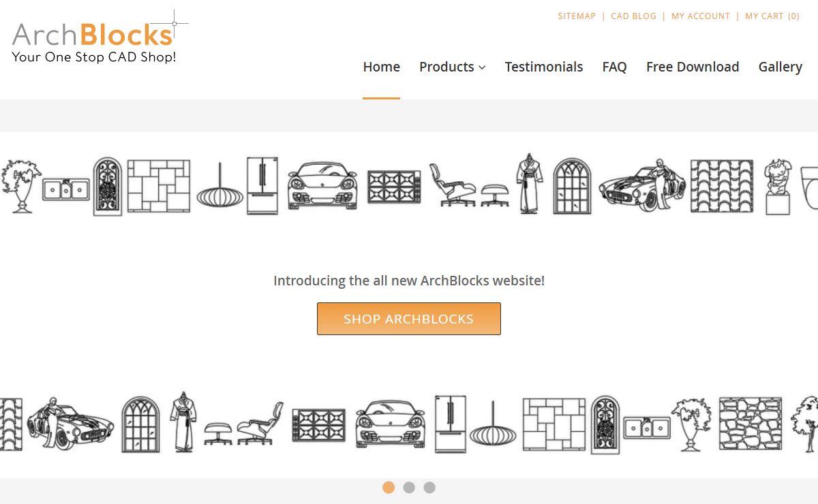This screenshot has height=504, width=818.
Task: Click the arched window in bottom row
Action: click(x=140, y=424)
